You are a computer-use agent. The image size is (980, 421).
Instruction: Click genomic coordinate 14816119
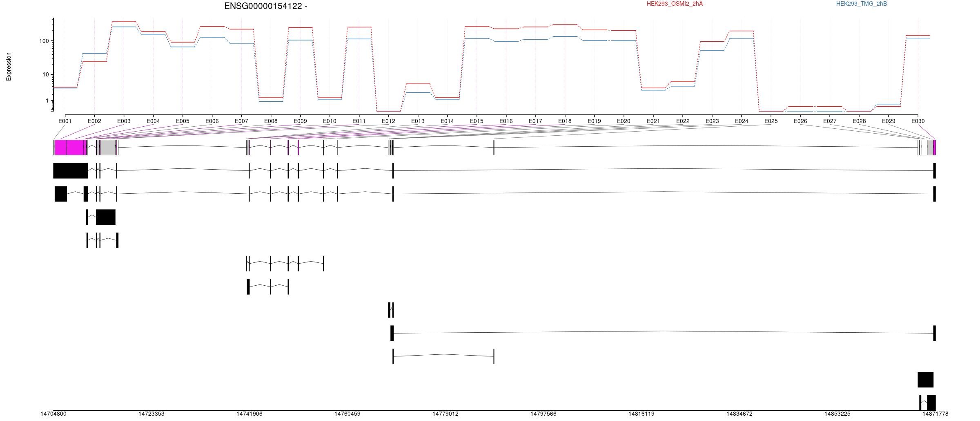click(641, 414)
